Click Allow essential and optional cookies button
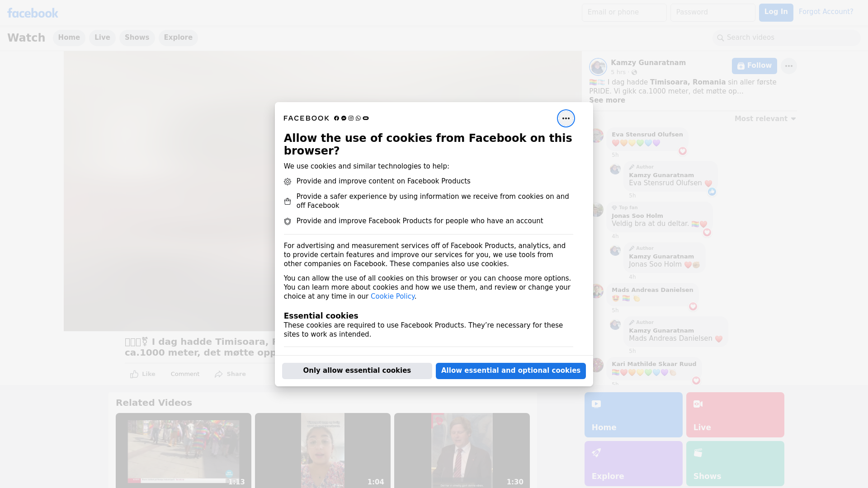Viewport: 868px width, 488px height. pos(510,371)
